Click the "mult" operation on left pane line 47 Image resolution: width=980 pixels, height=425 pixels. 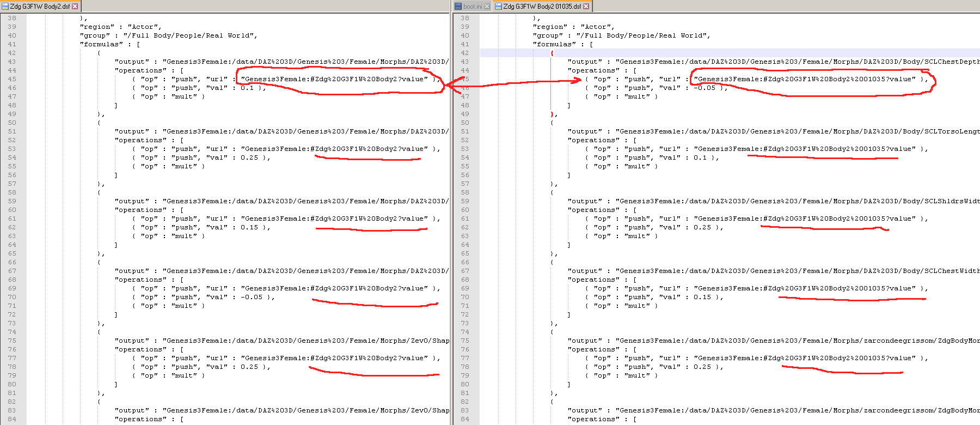(186, 96)
